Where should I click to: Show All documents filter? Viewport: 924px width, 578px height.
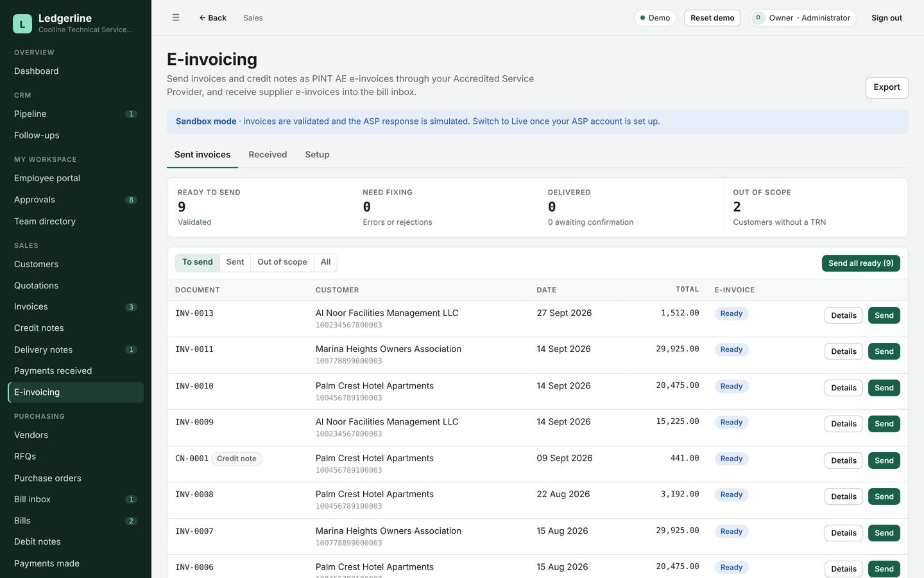[325, 262]
